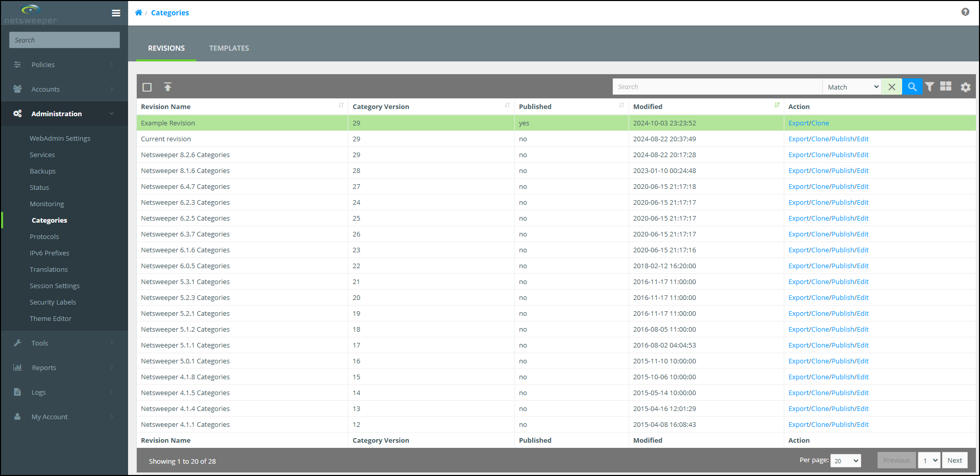Image resolution: width=980 pixels, height=476 pixels.
Task: Open Categories item in sidebar
Action: tap(49, 220)
